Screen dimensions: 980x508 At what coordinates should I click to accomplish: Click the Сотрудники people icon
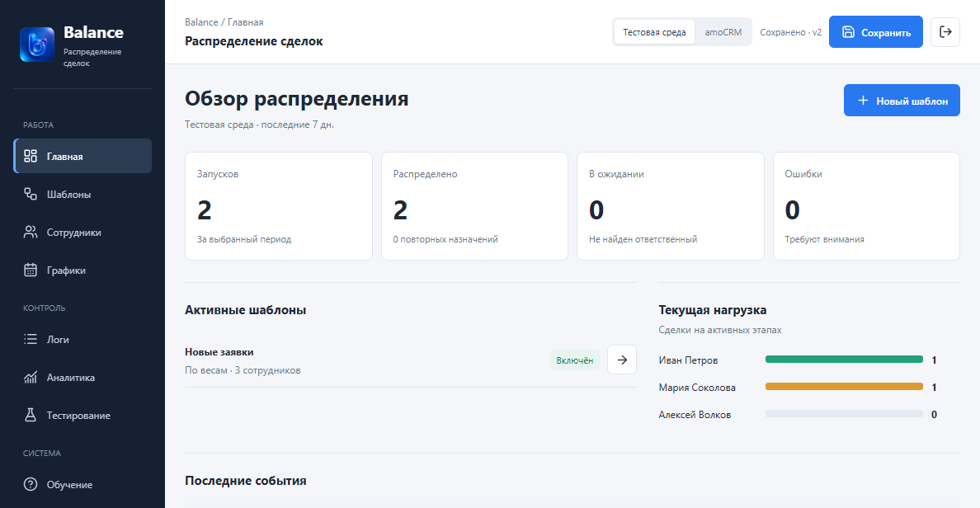[x=31, y=233]
